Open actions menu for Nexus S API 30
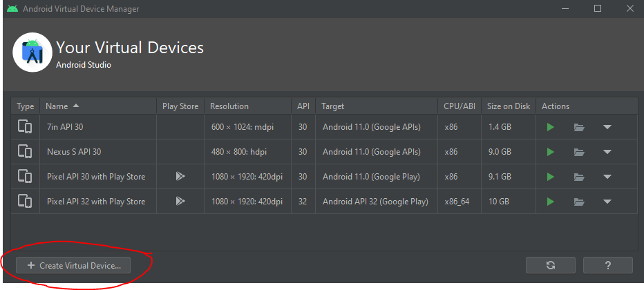This screenshot has width=644, height=290. (607, 152)
